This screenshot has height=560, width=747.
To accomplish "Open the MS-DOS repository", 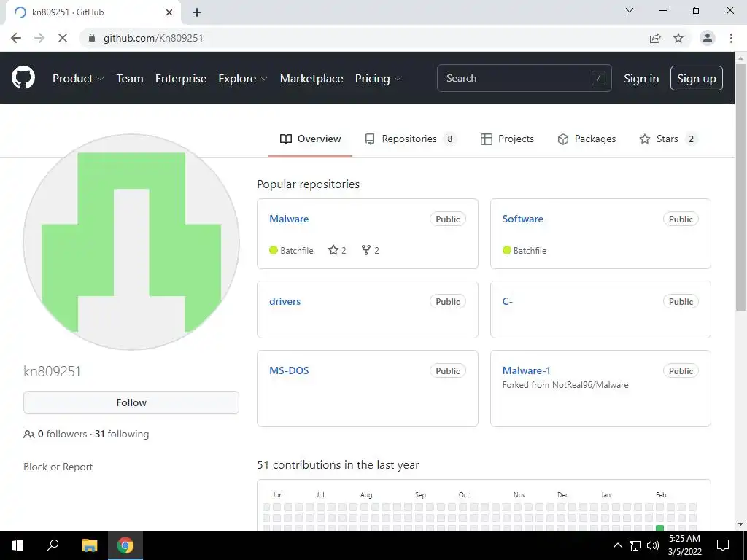I will coord(289,370).
